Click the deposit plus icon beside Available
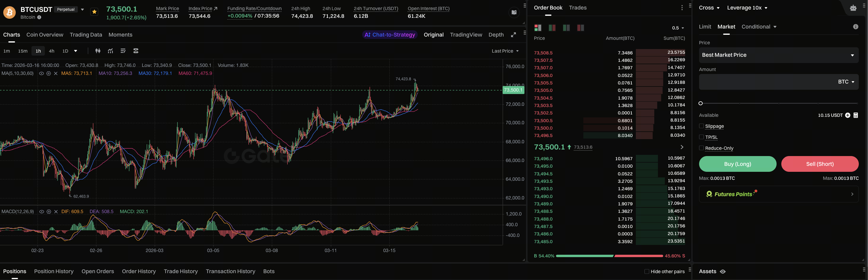This screenshot has width=868, height=280. [x=848, y=115]
